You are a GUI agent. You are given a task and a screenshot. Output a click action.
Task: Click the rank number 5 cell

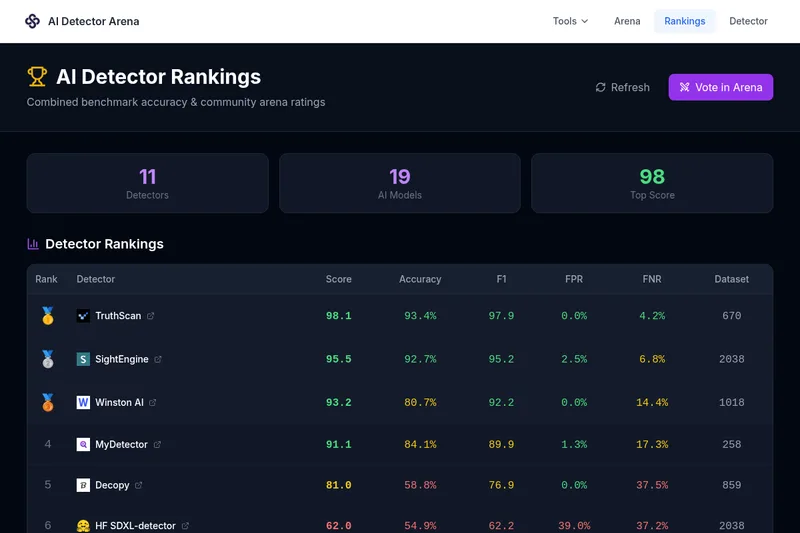pos(47,485)
